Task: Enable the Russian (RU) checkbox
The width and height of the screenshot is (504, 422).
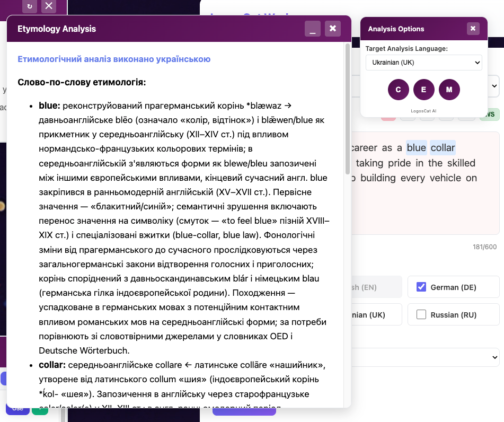Action: (x=421, y=314)
